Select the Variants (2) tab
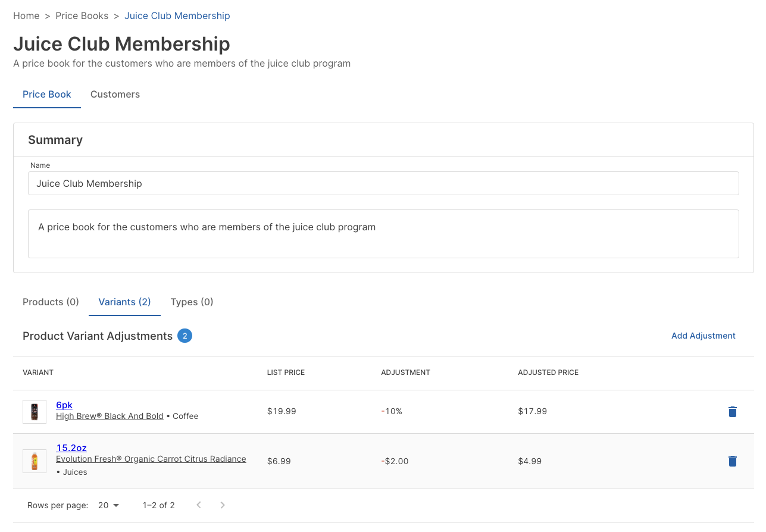 click(x=124, y=302)
